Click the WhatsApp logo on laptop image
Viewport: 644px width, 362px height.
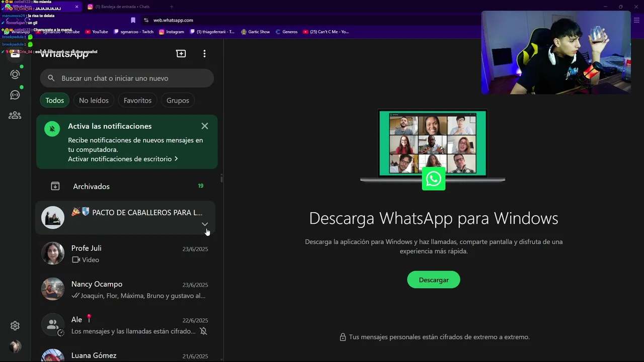coord(434,179)
